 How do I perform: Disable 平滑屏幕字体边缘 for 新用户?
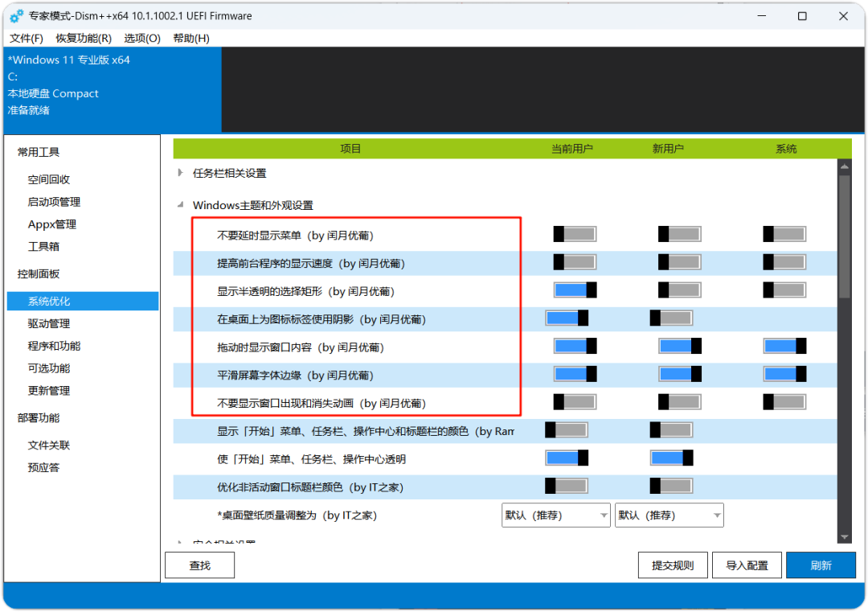pos(679,374)
